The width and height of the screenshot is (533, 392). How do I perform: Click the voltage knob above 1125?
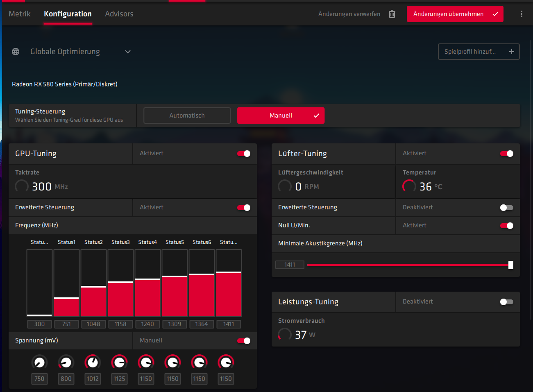coord(119,362)
